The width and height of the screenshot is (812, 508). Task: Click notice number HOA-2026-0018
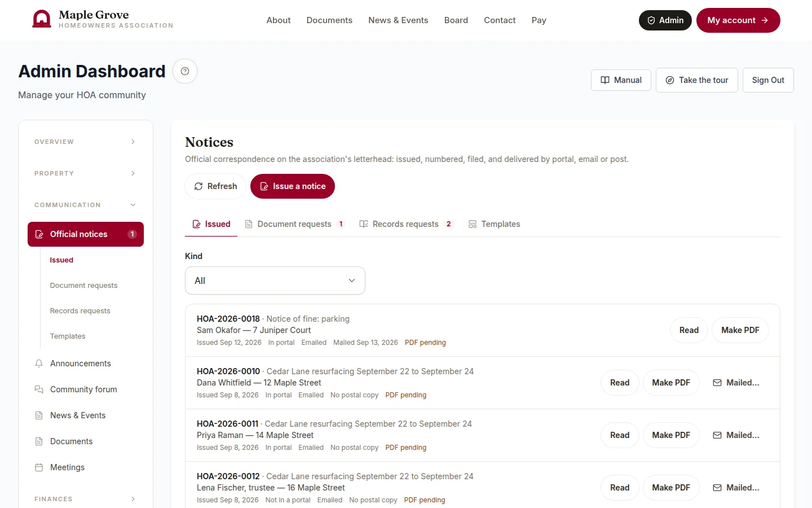[228, 319]
